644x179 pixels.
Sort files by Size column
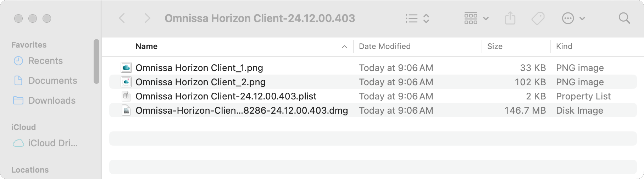pos(495,46)
